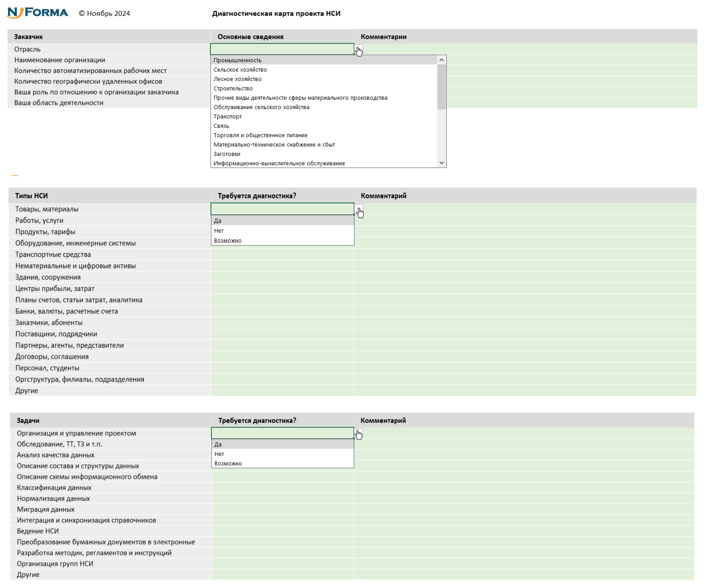Image resolution: width=706 pixels, height=588 pixels.
Task: Select Информационно-вычислительное обслуживание option
Action: [324, 164]
